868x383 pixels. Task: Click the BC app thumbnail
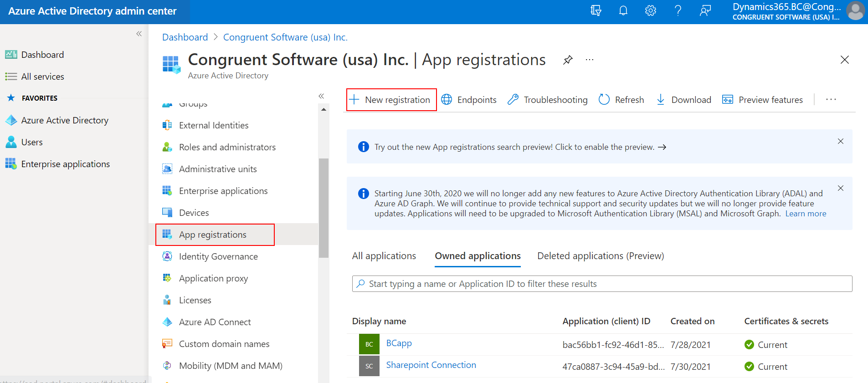pos(369,344)
